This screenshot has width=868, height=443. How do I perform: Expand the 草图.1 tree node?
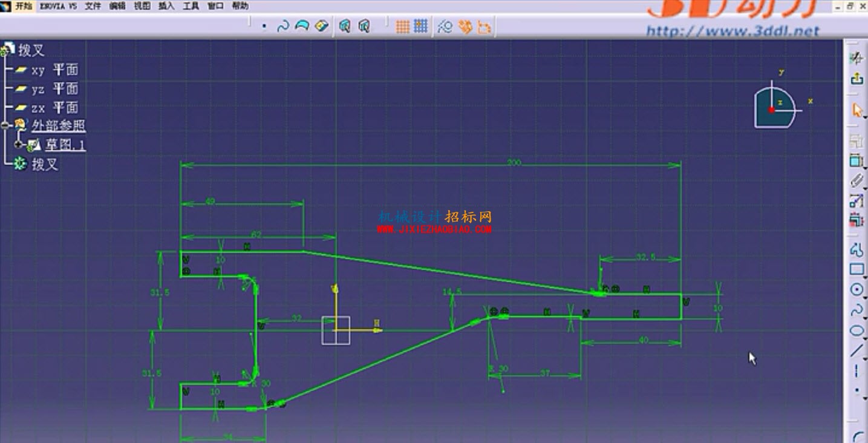click(19, 145)
